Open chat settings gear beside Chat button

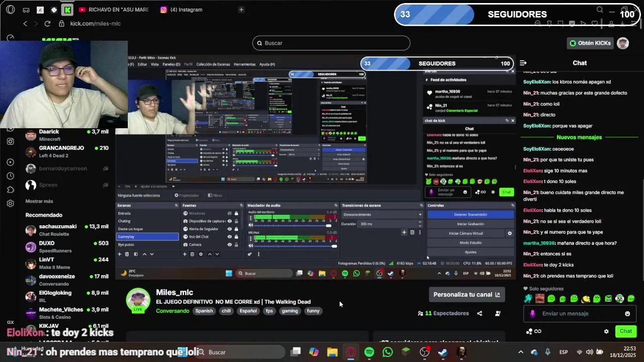606,331
